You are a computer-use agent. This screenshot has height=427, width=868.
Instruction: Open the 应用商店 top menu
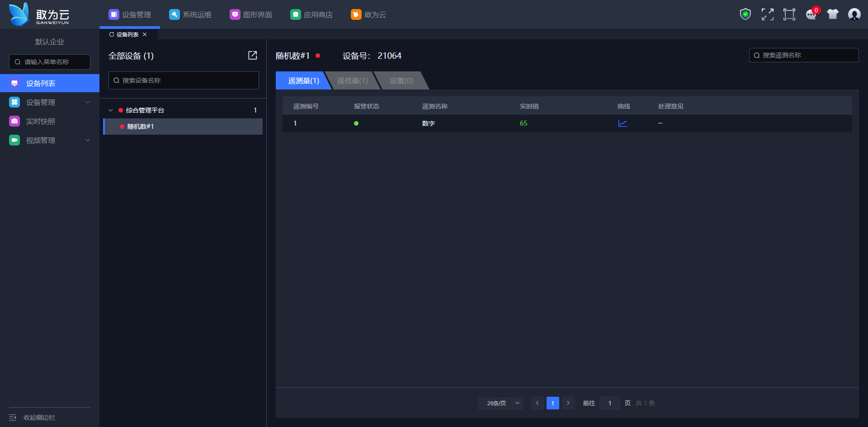311,14
